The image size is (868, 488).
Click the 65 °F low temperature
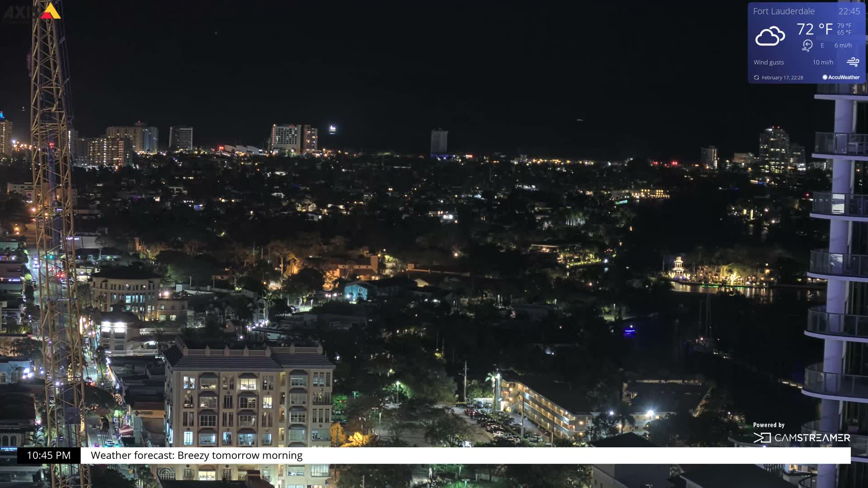click(x=844, y=33)
